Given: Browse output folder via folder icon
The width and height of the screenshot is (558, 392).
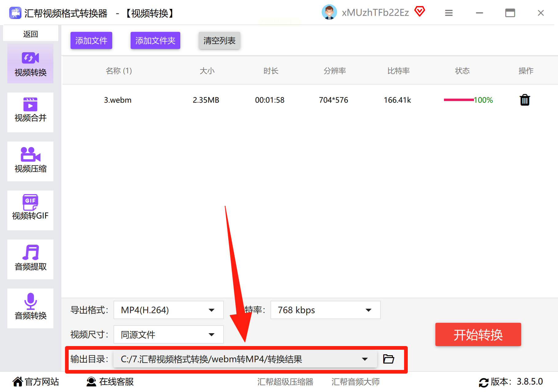Looking at the screenshot, I should pos(389,359).
